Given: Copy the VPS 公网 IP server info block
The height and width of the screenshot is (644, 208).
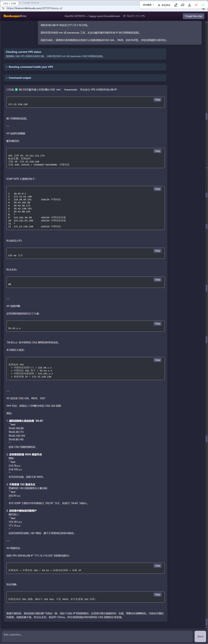Looking at the screenshot, I should pos(157,151).
